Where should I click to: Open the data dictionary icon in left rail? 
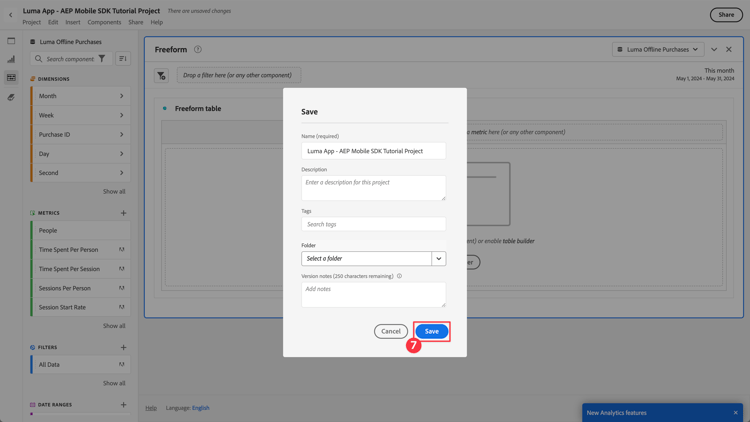(x=11, y=97)
